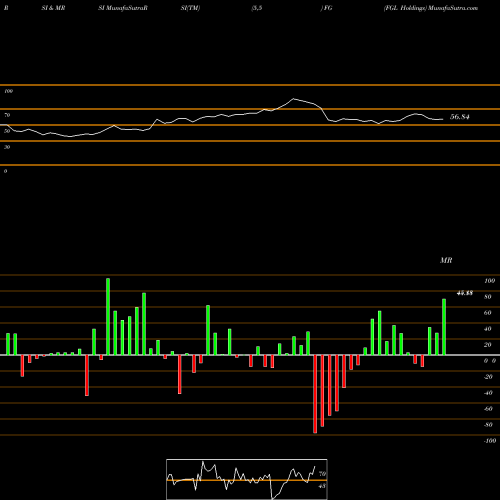Viewport: 500px width, 500px height.
Task: Select the deepest red MR histogram bar
Action: point(315,394)
